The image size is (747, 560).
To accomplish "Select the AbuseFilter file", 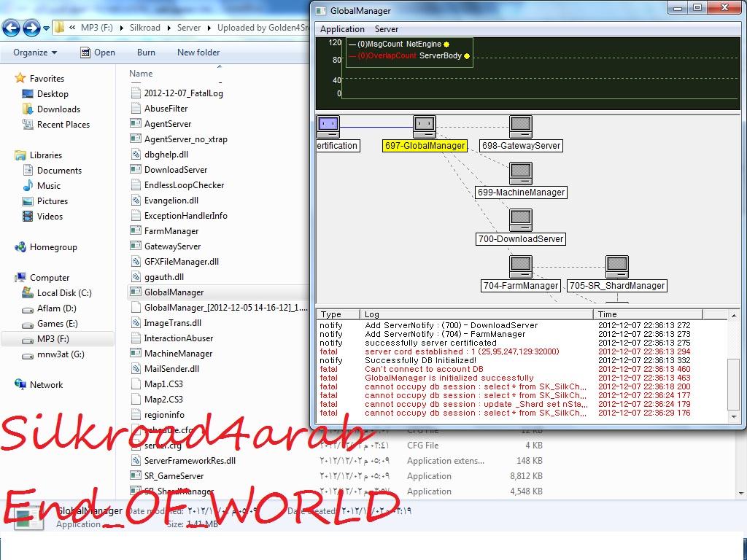I will point(166,109).
